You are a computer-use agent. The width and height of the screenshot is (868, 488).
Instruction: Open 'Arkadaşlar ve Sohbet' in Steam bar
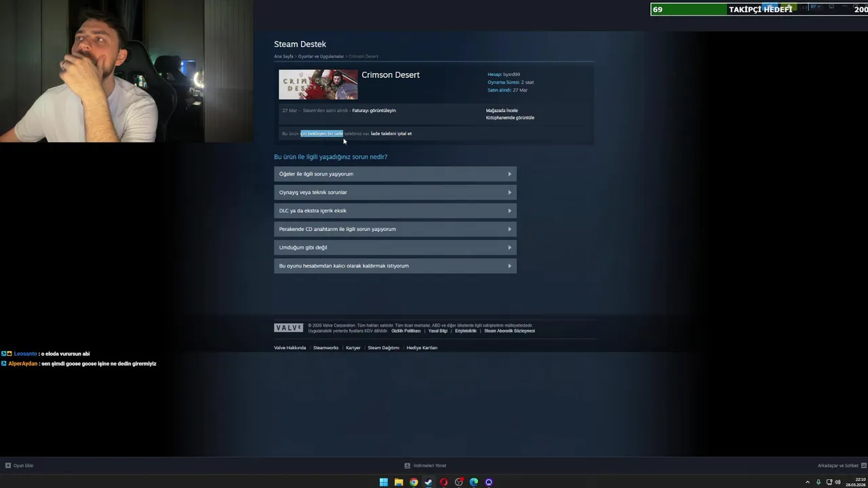pos(838,466)
